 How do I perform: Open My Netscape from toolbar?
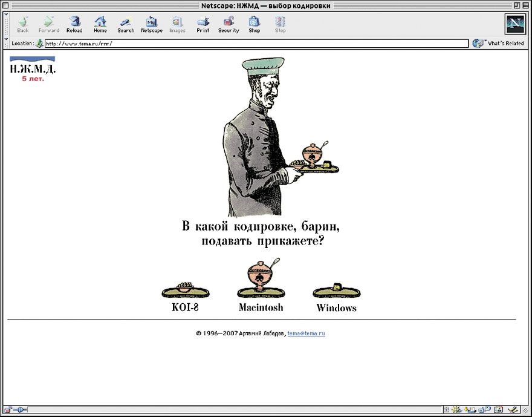[x=151, y=24]
